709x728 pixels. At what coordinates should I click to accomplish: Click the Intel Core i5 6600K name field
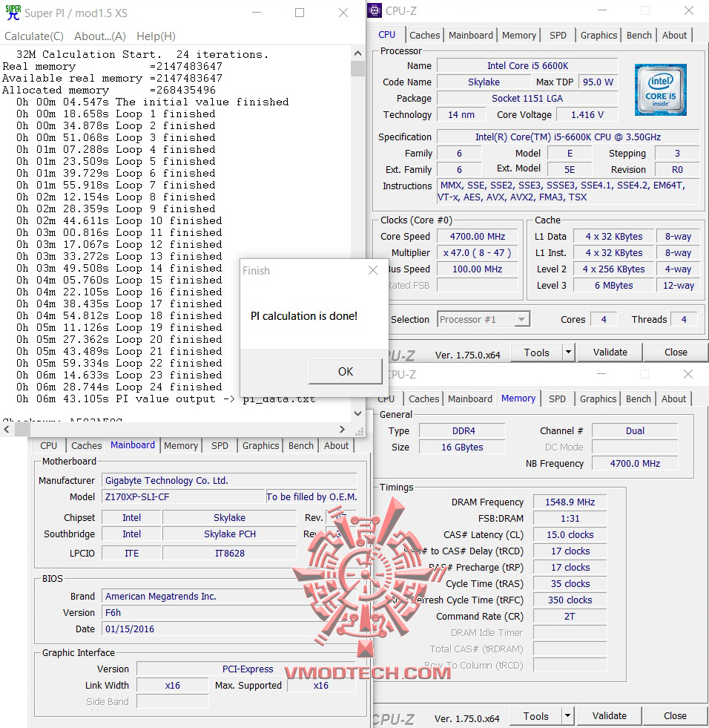(x=527, y=66)
